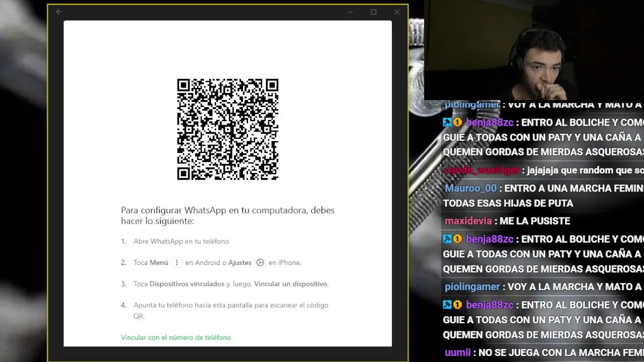
Task: Click the Android three-dot Menú icon
Action: click(176, 262)
